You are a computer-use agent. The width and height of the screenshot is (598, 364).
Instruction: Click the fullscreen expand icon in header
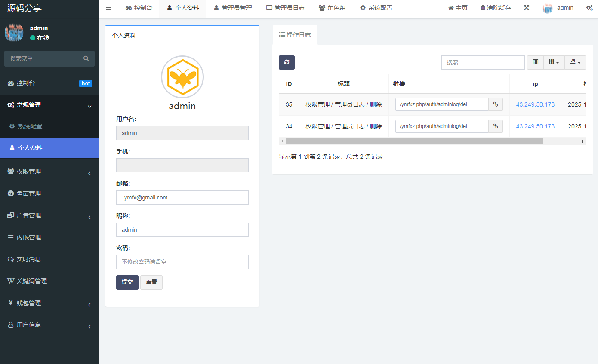(526, 8)
